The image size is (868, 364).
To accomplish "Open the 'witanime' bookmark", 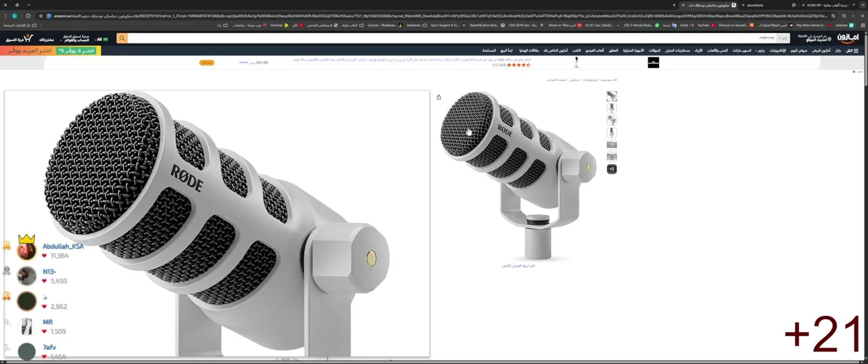I will coord(844,25).
